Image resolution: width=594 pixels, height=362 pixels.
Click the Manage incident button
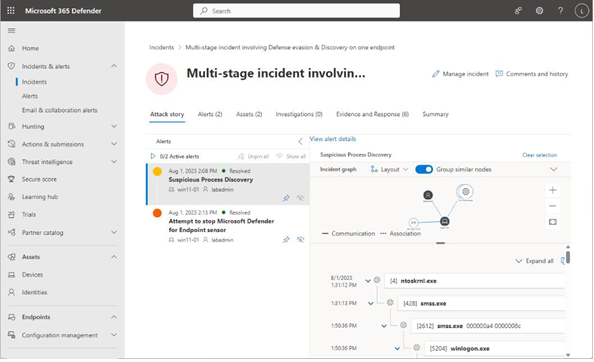coord(460,74)
